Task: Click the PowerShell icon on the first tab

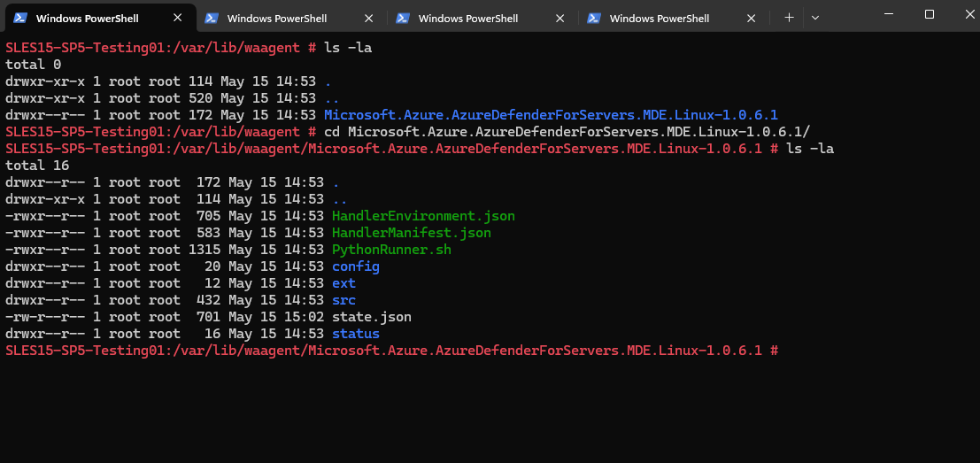Action: tap(20, 18)
